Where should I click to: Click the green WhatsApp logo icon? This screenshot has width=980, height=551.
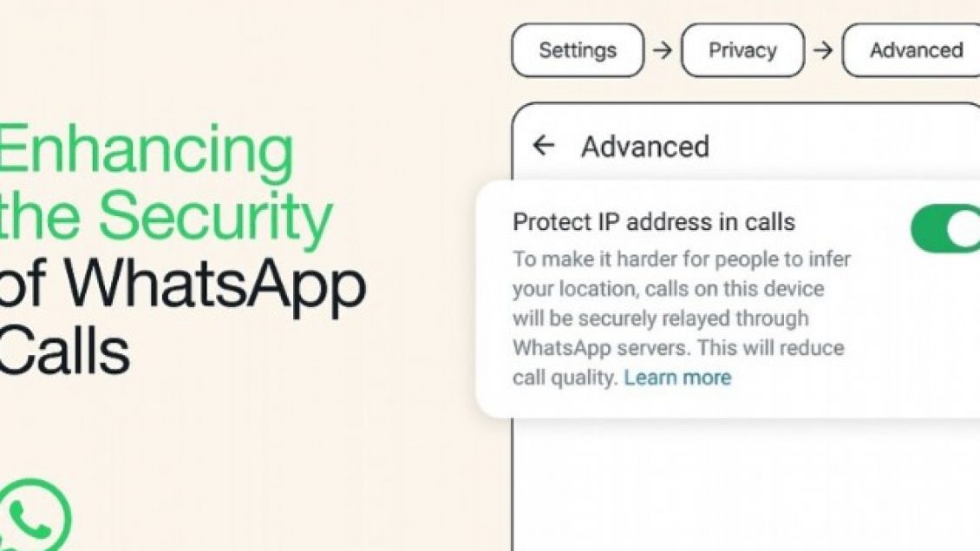coord(35,515)
